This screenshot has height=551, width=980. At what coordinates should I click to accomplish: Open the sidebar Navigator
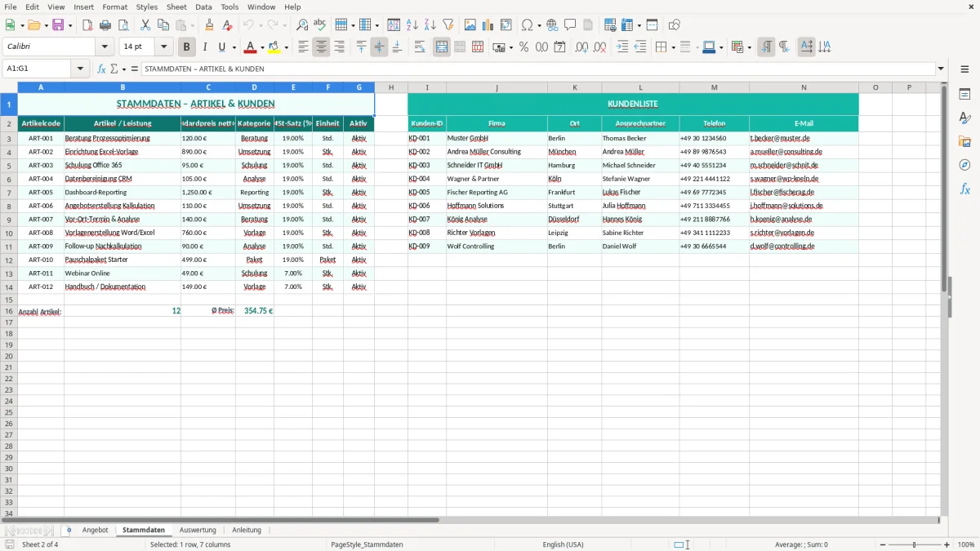(x=964, y=165)
